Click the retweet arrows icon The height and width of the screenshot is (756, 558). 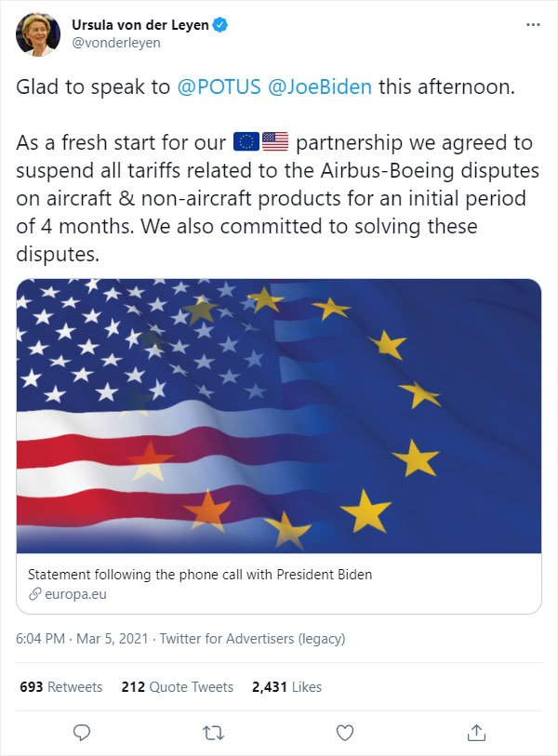tap(213, 732)
